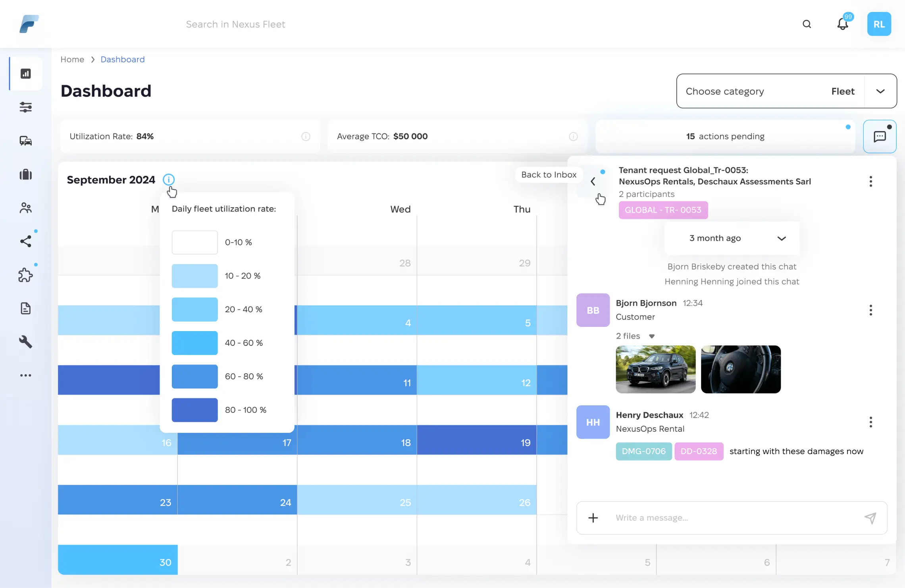
Task: Select the vehicles fleet icon in sidebar
Action: (25, 141)
